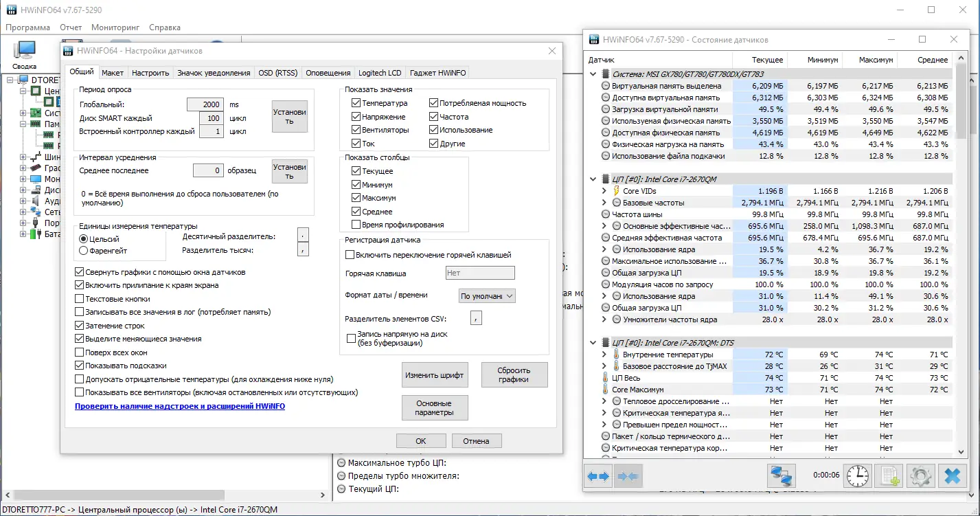
Task: Select the DTORETTO computer node icon in tree
Action: [x=23, y=80]
